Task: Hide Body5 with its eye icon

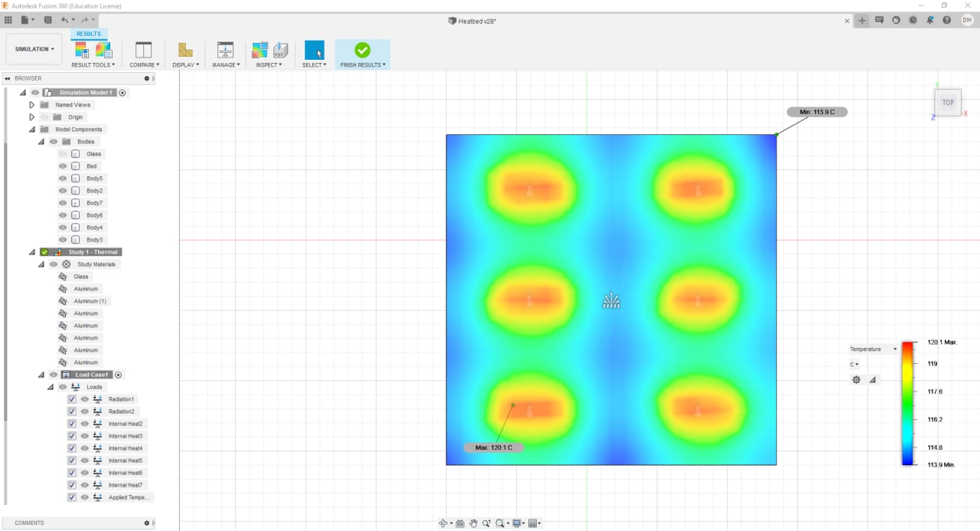Action: coord(63,179)
